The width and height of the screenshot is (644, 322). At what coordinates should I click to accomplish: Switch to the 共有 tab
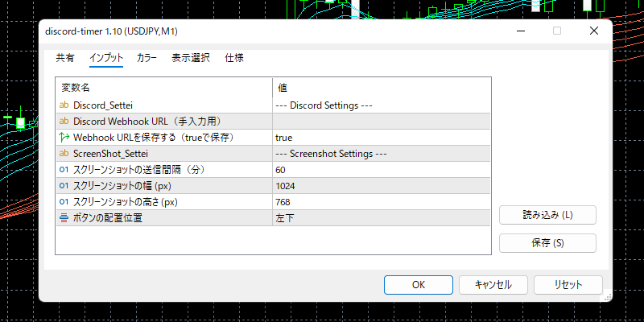pyautogui.click(x=65, y=58)
